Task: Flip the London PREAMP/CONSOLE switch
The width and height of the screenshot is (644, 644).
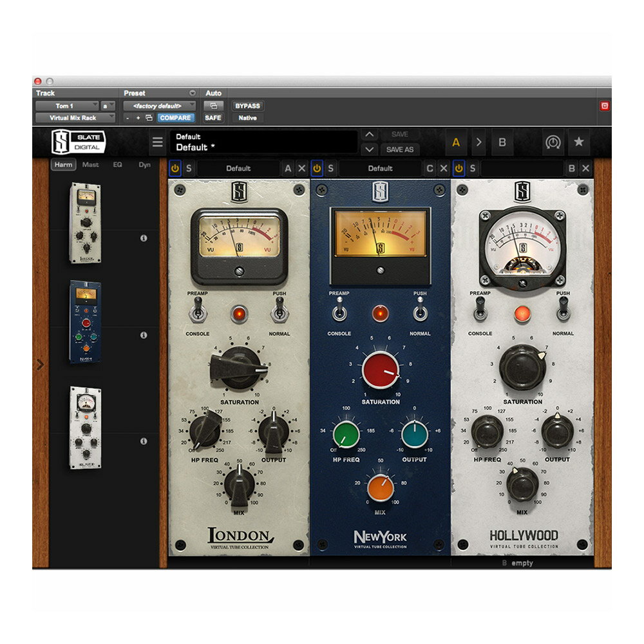Action: click(198, 310)
